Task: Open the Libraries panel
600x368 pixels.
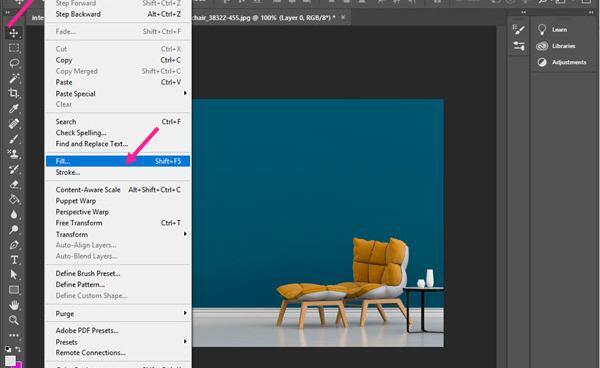Action: click(556, 46)
